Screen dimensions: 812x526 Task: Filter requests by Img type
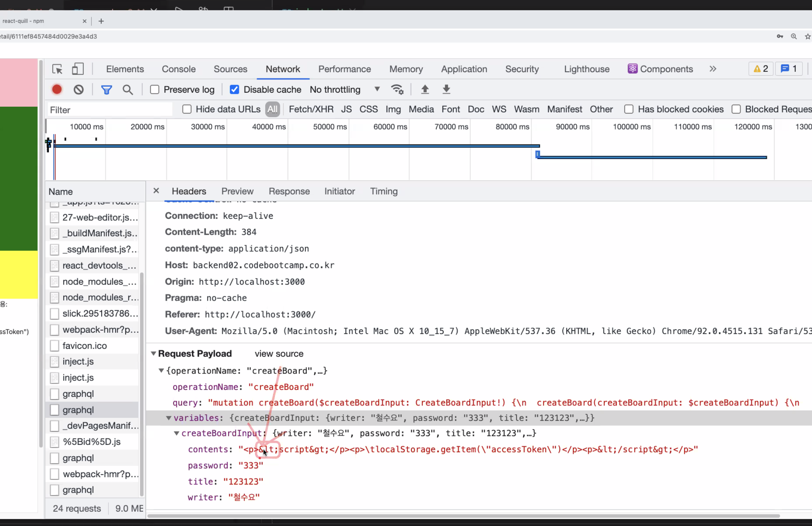[393, 109]
